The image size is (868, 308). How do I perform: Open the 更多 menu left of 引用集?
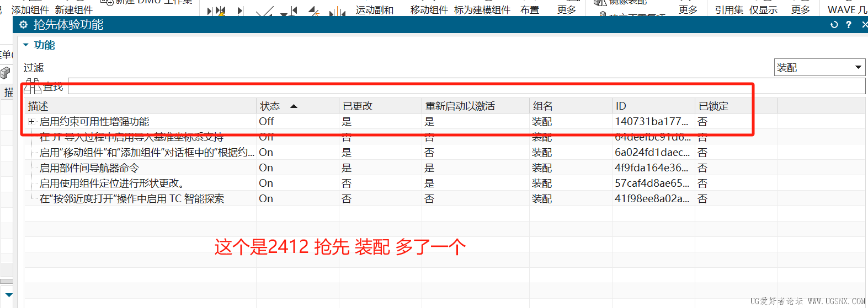click(688, 10)
